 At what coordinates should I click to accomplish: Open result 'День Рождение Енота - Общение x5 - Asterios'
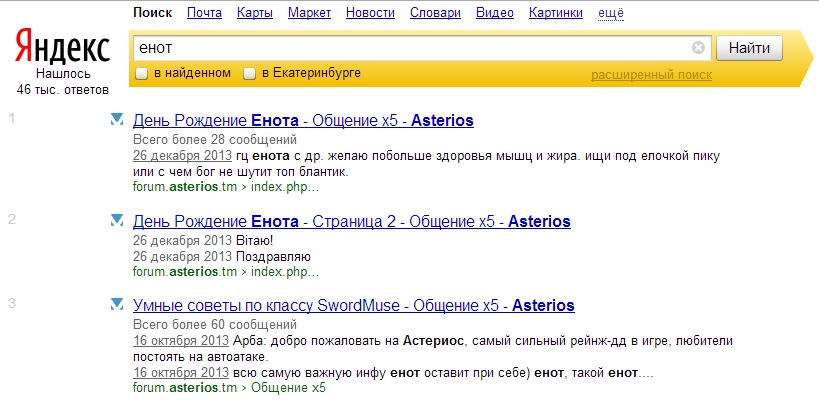(303, 121)
